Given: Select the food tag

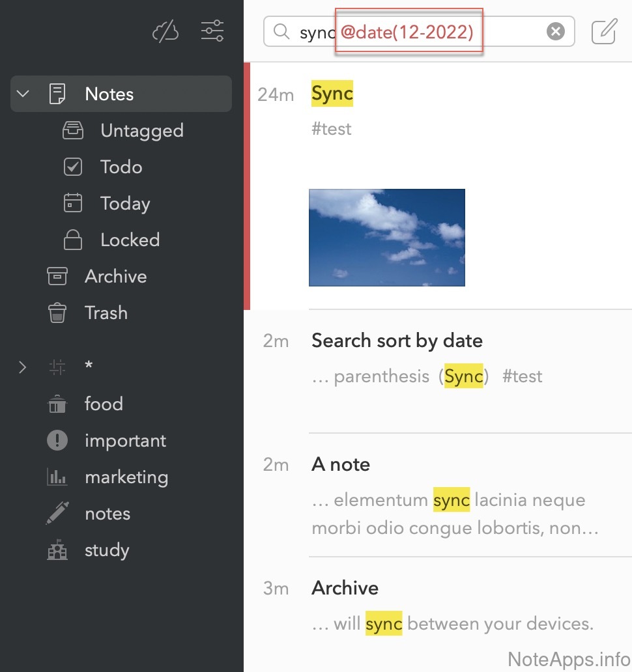Looking at the screenshot, I should pos(104,404).
